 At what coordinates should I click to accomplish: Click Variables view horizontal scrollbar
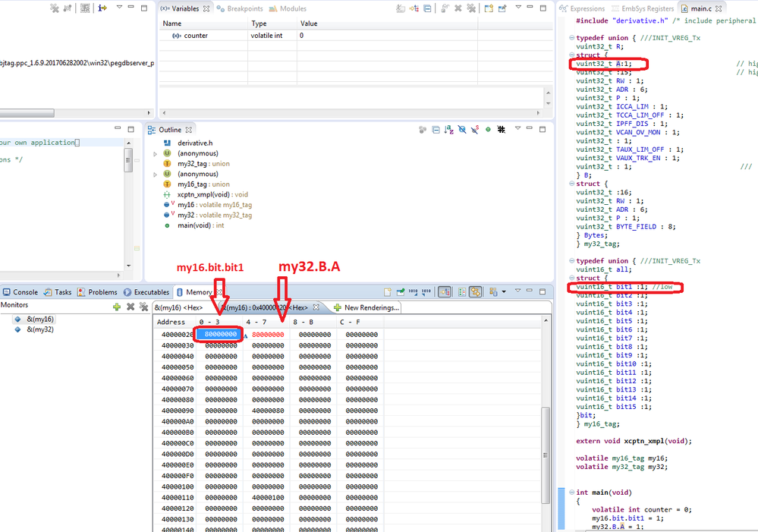(x=351, y=112)
